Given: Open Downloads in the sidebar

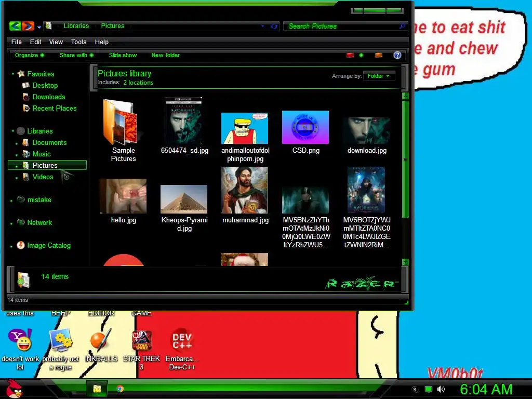Looking at the screenshot, I should [x=48, y=97].
